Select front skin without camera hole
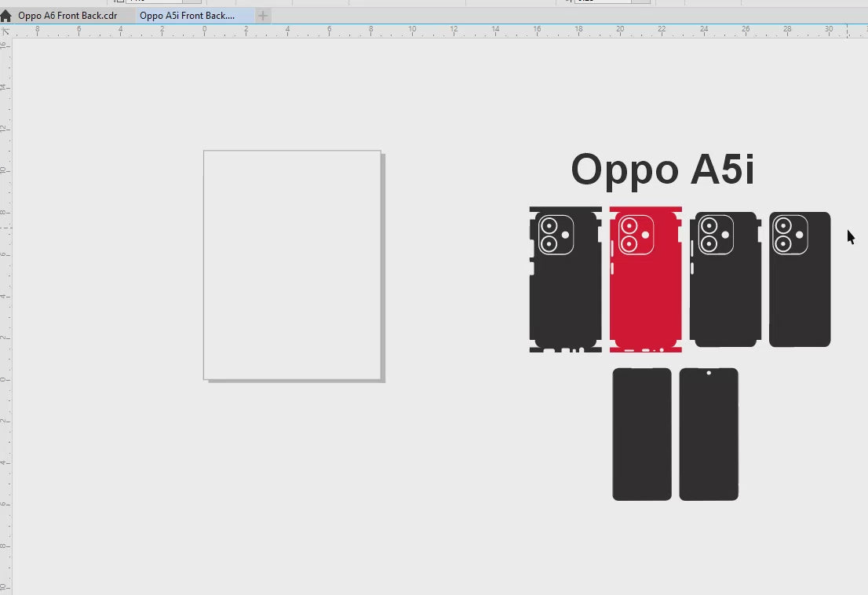The image size is (868, 595). point(642,434)
